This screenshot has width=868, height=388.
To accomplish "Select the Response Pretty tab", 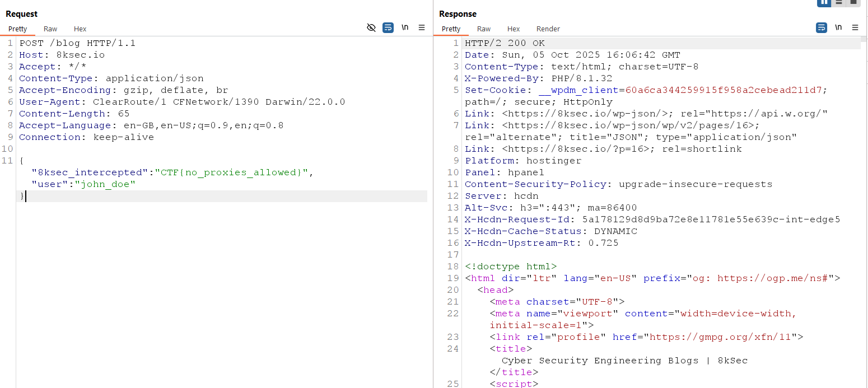I will [x=451, y=29].
